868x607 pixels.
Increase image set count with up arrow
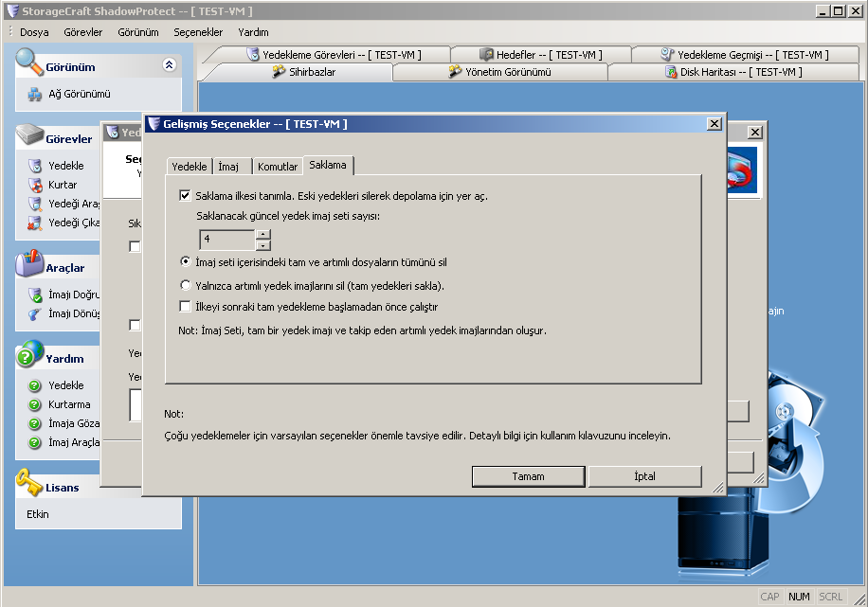(x=263, y=234)
